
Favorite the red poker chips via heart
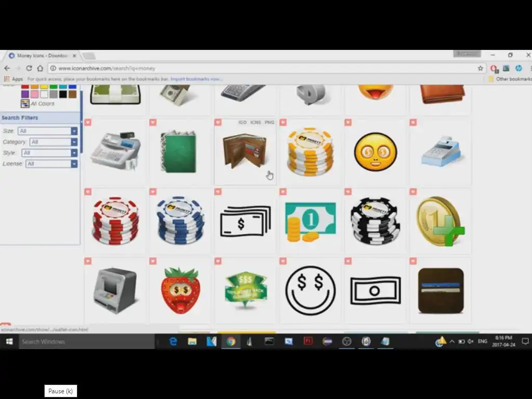pos(88,192)
